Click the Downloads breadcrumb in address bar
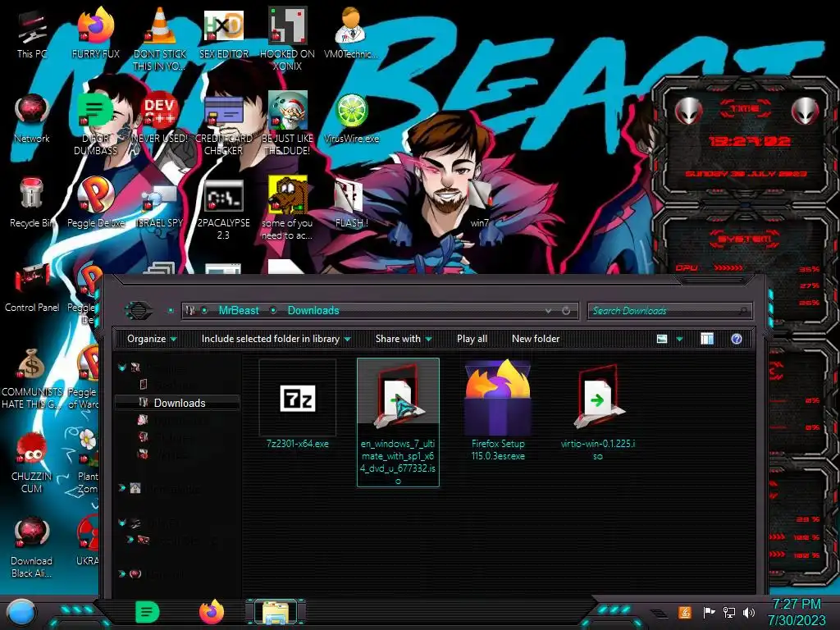Screen dimensions: 840x630 (x=313, y=311)
